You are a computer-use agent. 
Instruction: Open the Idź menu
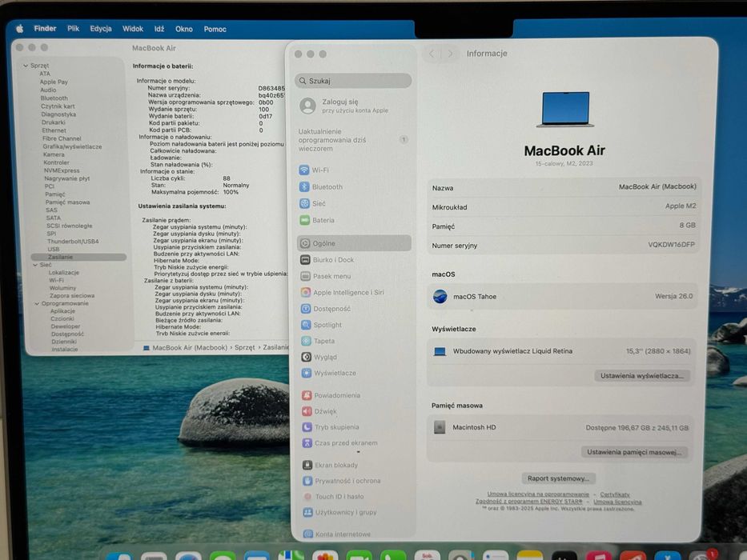pos(159,29)
